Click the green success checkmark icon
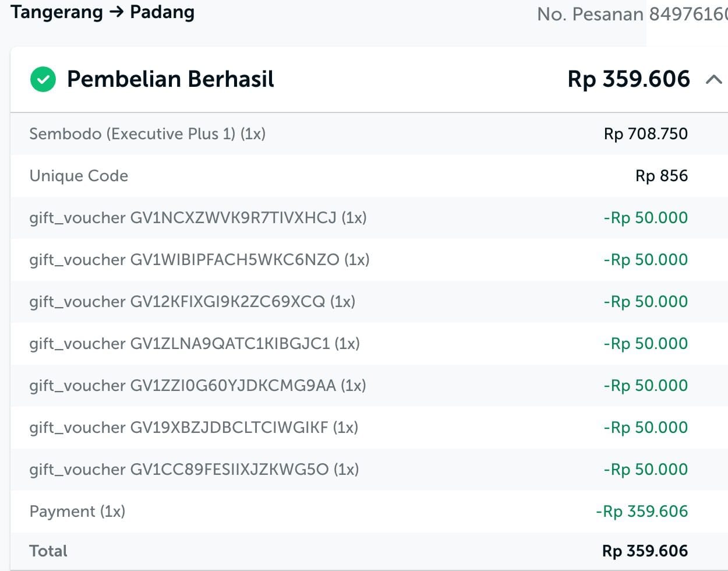The height and width of the screenshot is (571, 728). (43, 79)
